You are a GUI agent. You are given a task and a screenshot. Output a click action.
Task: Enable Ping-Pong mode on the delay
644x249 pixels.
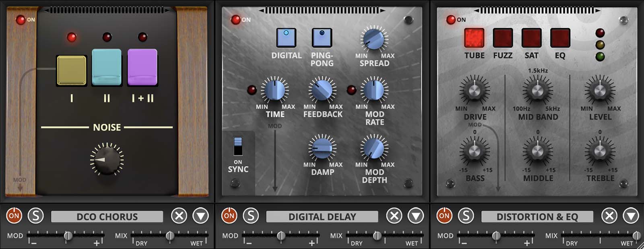tap(322, 38)
